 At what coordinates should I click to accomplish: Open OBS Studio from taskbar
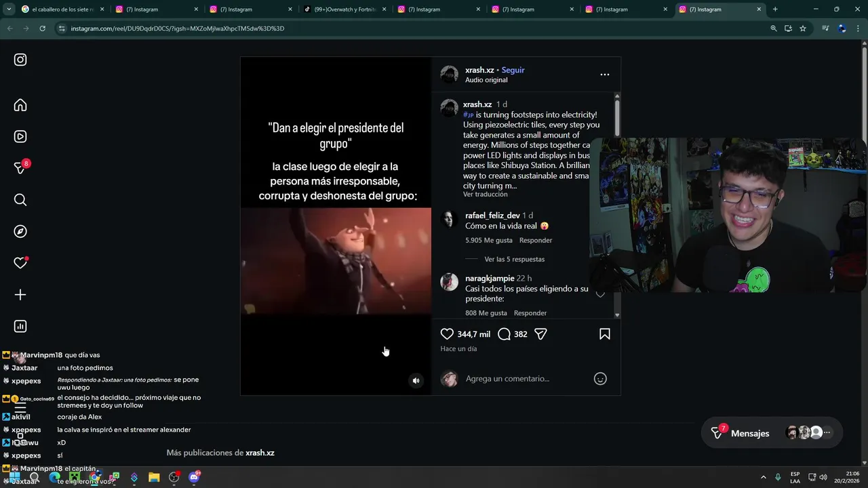point(174,477)
